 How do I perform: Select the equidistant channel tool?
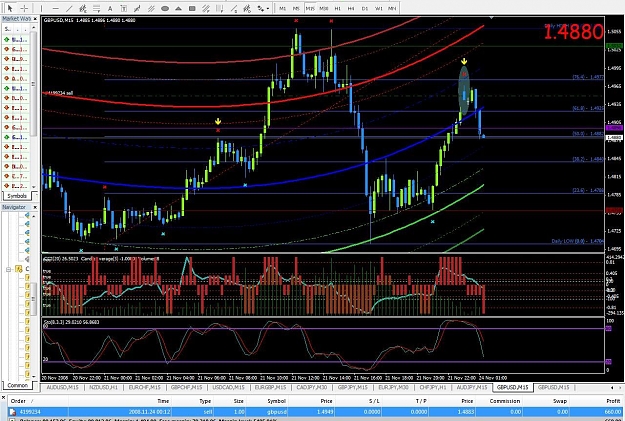83,8
